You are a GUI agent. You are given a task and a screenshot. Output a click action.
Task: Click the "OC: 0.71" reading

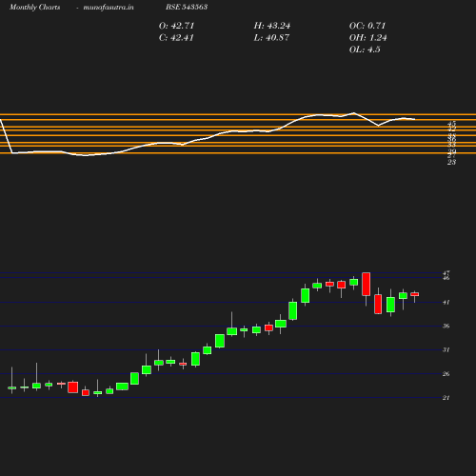(x=367, y=26)
